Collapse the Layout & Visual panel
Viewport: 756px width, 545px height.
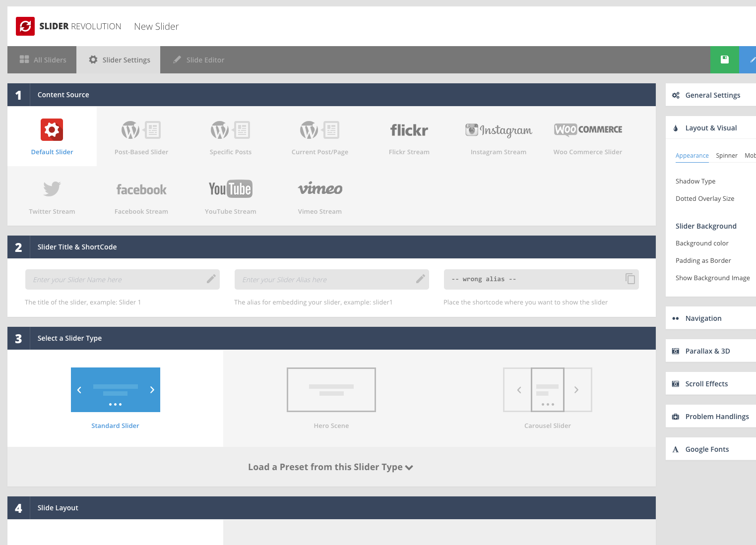[x=711, y=127]
